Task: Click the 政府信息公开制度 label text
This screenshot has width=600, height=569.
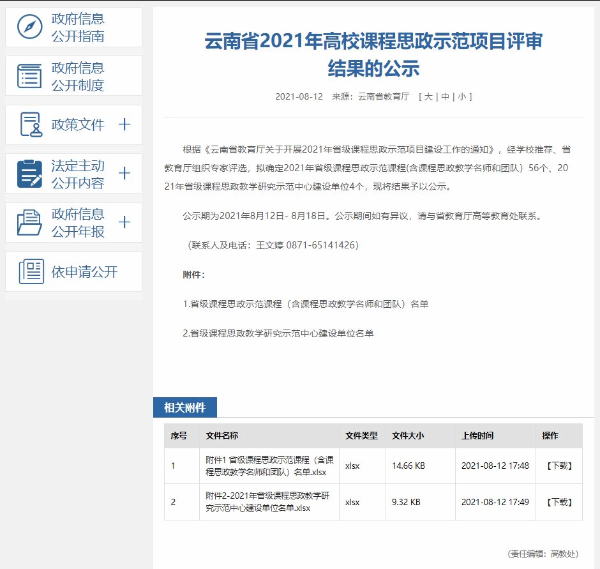Action: (78, 76)
